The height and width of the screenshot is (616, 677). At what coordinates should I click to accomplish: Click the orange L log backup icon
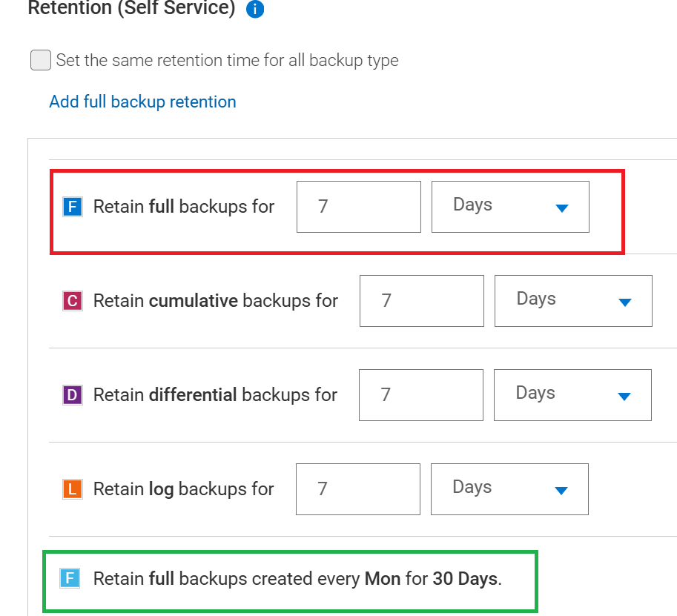[73, 489]
